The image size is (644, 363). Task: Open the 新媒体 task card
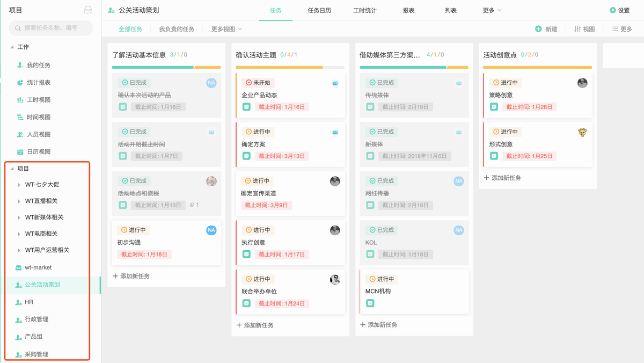[414, 144]
